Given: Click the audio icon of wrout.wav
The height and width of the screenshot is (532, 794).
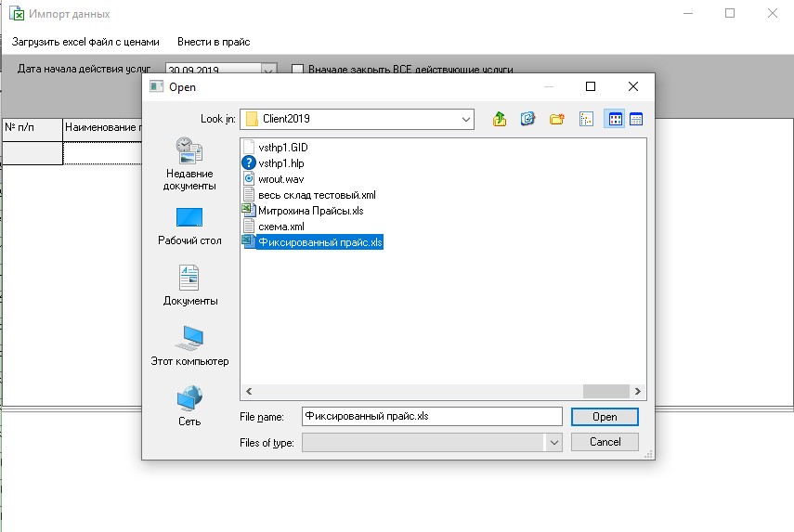Looking at the screenshot, I should (x=249, y=178).
